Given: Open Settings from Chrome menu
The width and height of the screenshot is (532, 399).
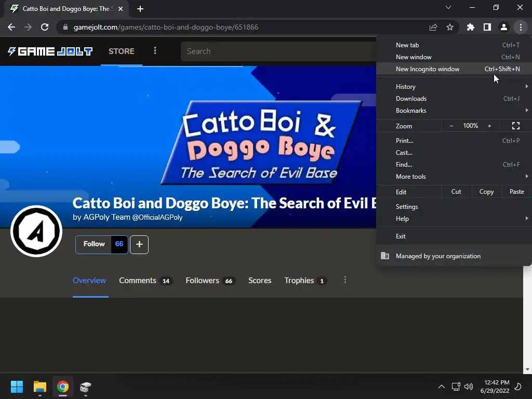Looking at the screenshot, I should coord(454,207).
